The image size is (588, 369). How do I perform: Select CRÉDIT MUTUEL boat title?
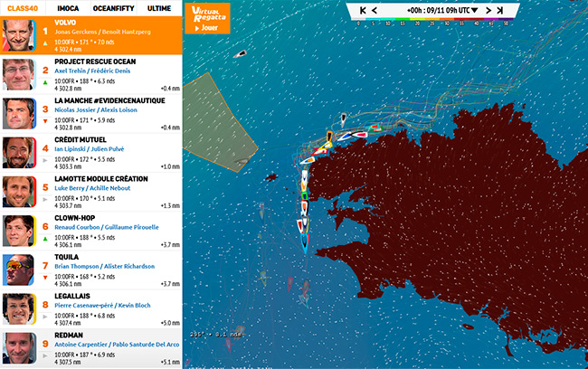point(81,140)
